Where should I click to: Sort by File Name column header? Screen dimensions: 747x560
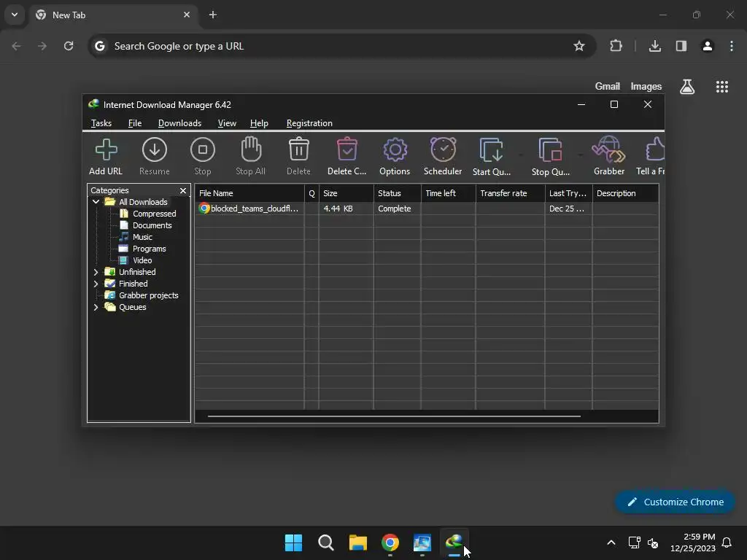tap(249, 193)
